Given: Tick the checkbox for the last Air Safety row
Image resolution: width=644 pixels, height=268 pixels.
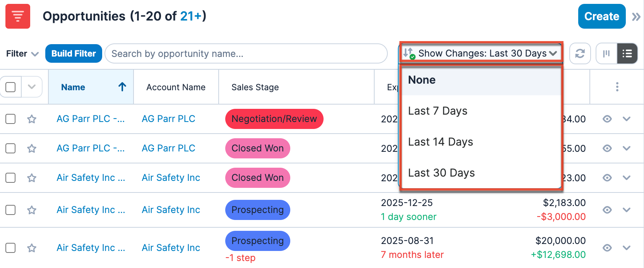Looking at the screenshot, I should (11, 248).
